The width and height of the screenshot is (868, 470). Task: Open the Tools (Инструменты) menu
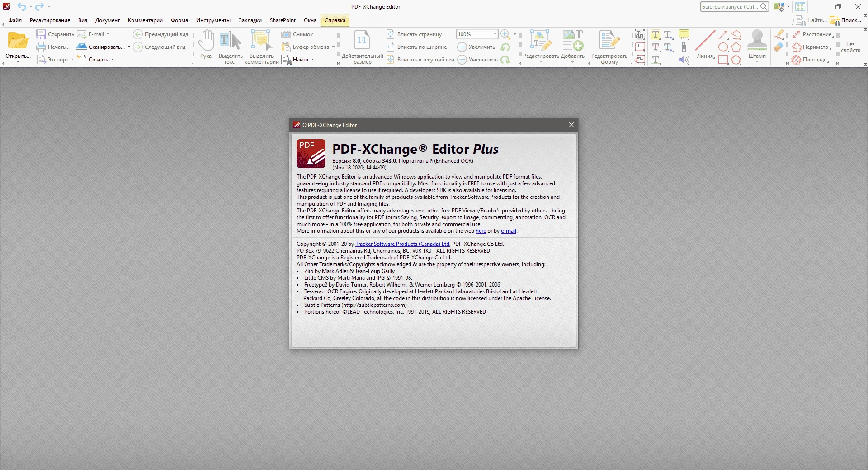tap(213, 20)
